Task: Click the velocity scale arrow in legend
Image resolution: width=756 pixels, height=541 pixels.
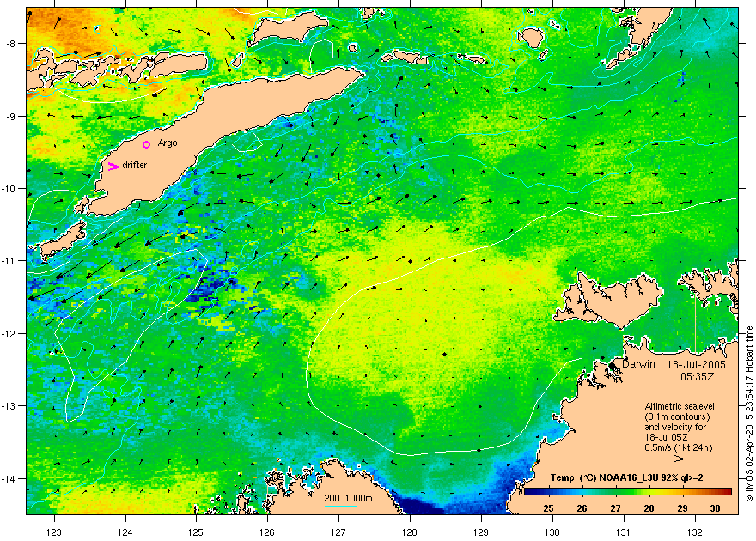Action: coord(670,459)
